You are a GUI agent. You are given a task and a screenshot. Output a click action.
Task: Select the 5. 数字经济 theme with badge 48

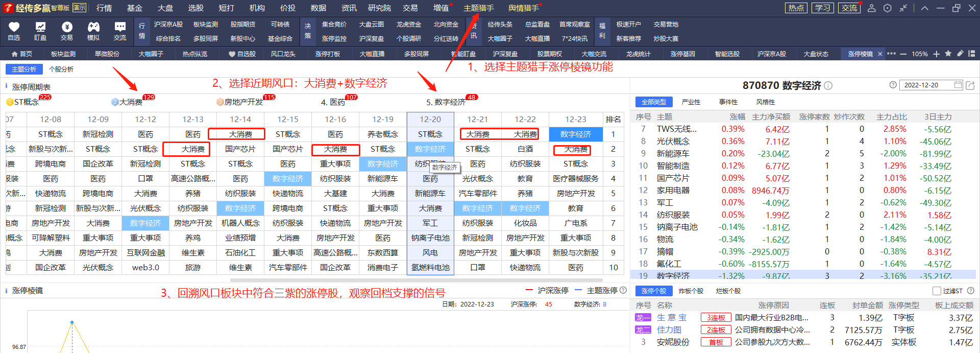pyautogui.click(x=446, y=102)
